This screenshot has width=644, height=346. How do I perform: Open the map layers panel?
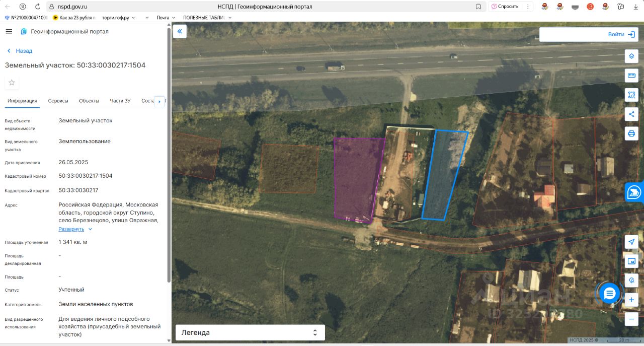tap(631, 56)
